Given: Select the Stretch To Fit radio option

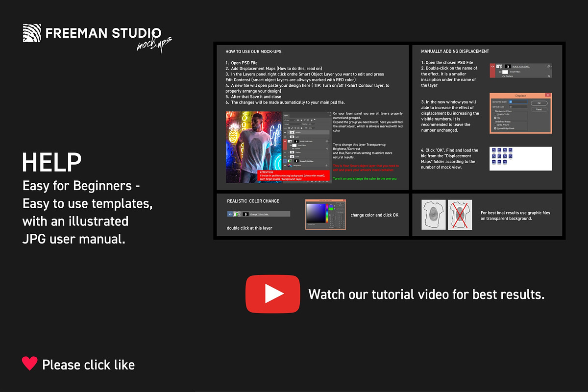Looking at the screenshot, I should (495, 114).
